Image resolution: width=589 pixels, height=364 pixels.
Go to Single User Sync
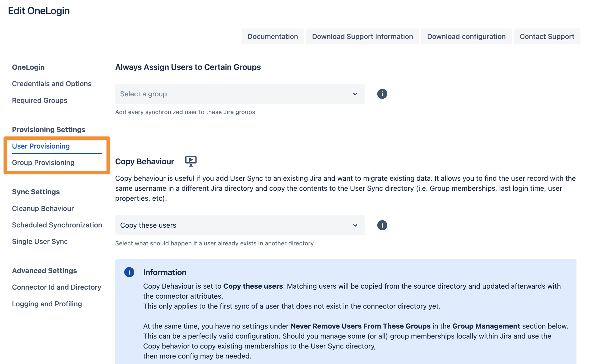pyautogui.click(x=40, y=241)
